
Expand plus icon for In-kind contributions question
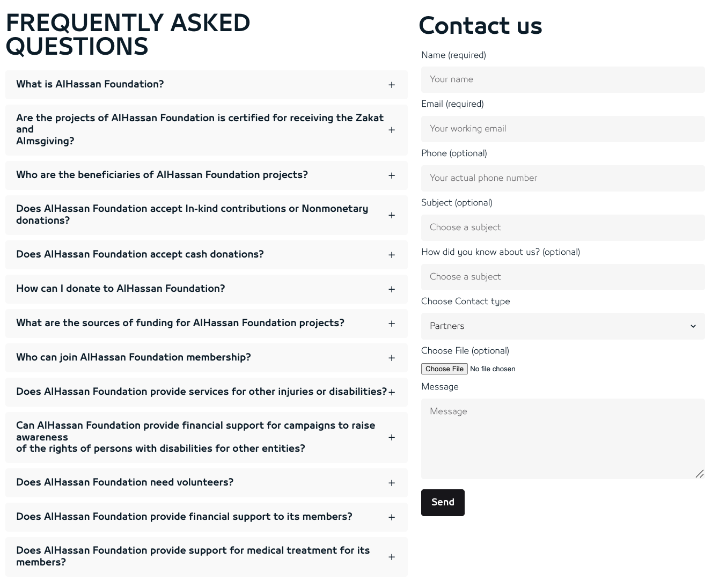tap(392, 215)
